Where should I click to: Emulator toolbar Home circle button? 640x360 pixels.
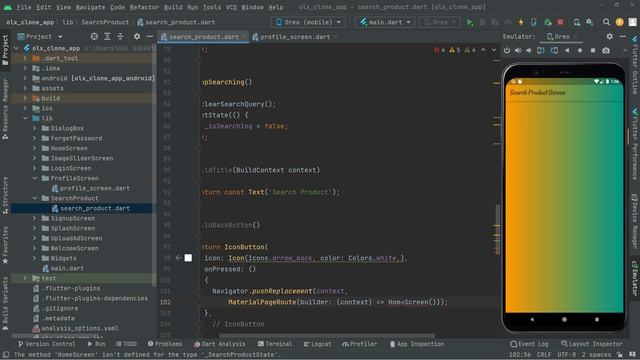[580, 51]
